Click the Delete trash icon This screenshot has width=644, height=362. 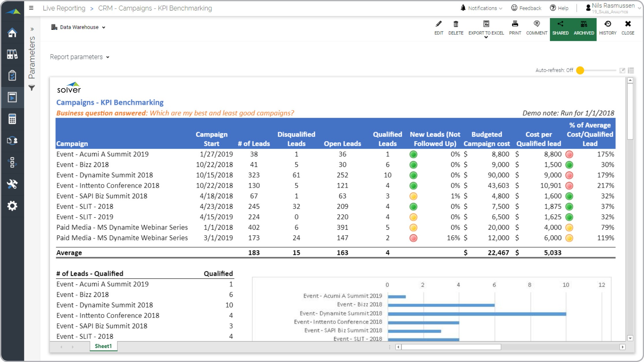coord(456,24)
